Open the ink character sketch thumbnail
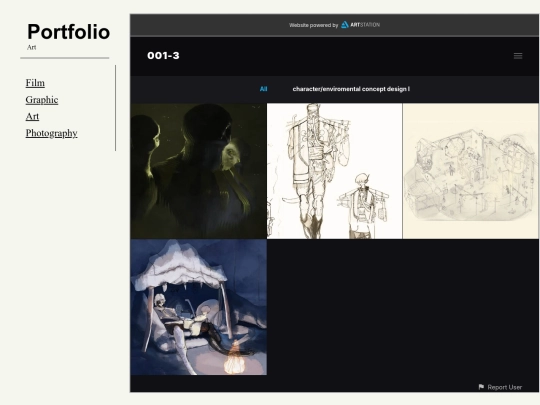Screen dimensions: 540x405 coord(334,171)
